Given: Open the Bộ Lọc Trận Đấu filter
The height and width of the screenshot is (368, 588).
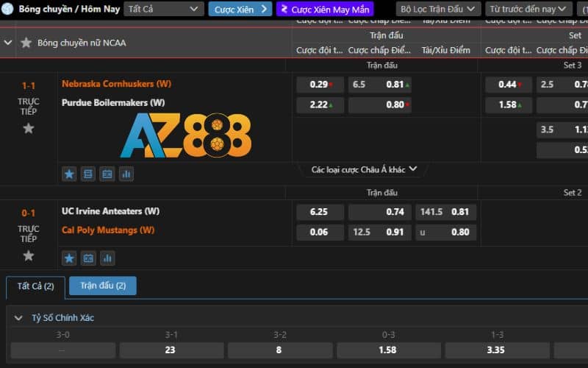Looking at the screenshot, I should point(438,9).
